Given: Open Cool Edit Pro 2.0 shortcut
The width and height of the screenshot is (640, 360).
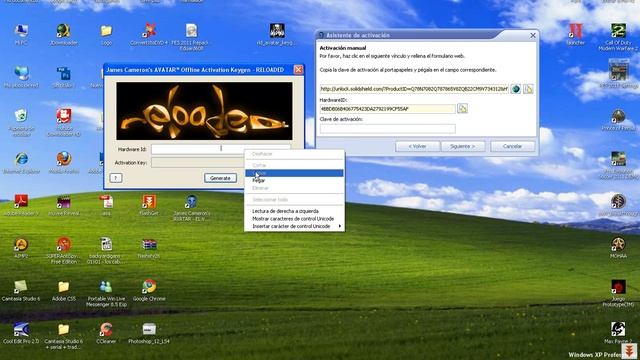Looking at the screenshot, I should pyautogui.click(x=21, y=333).
